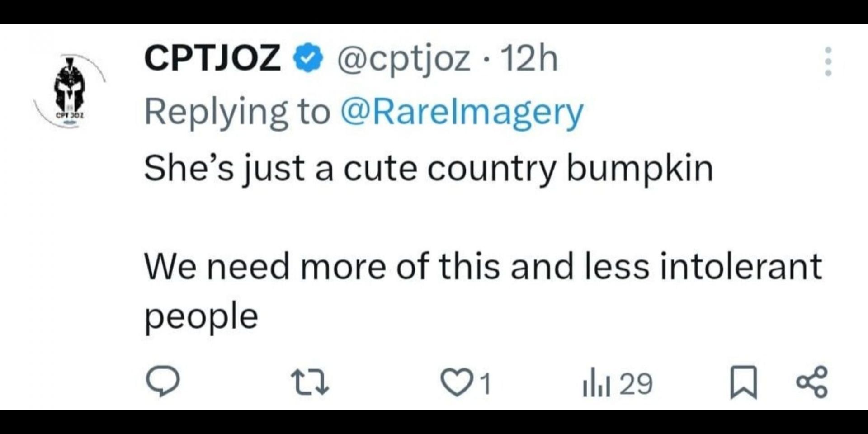Reply to the CPTJOZ tweet
Viewport: 868px width, 434px height.
tap(163, 382)
